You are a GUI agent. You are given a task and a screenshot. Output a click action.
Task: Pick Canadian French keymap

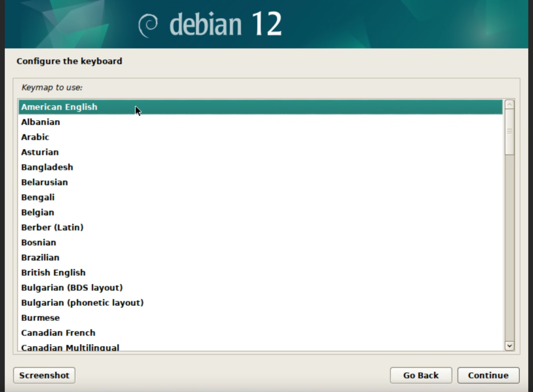click(x=260, y=333)
